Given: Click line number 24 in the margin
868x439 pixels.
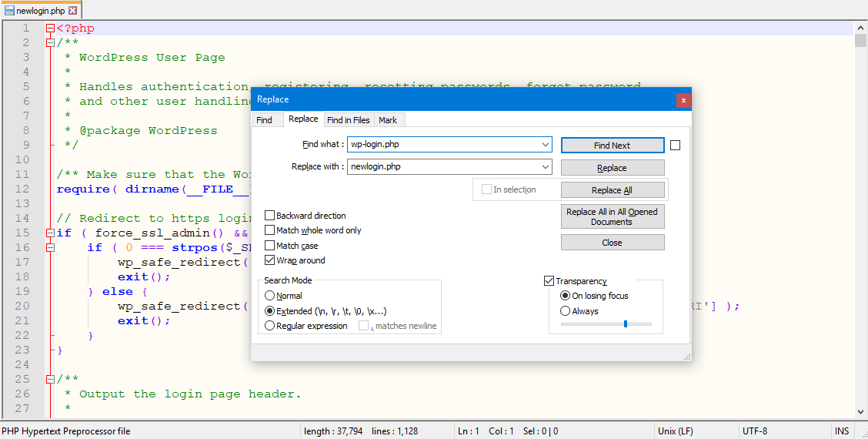Looking at the screenshot, I should pos(22,365).
